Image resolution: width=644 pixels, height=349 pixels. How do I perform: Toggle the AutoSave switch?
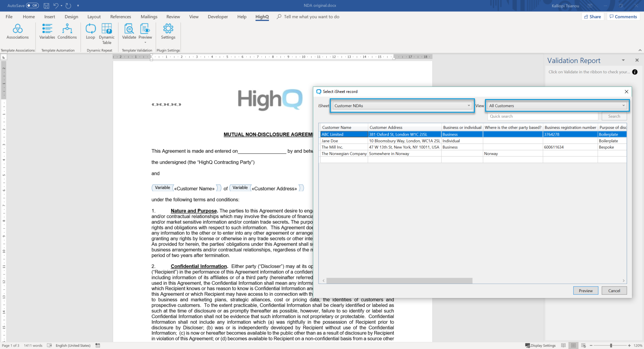coord(32,6)
